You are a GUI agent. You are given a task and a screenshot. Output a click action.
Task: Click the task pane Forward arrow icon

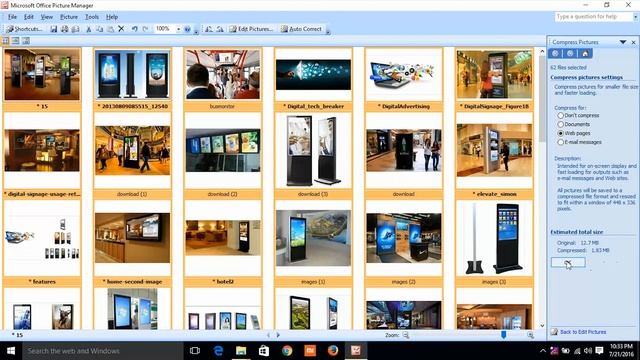(x=570, y=53)
